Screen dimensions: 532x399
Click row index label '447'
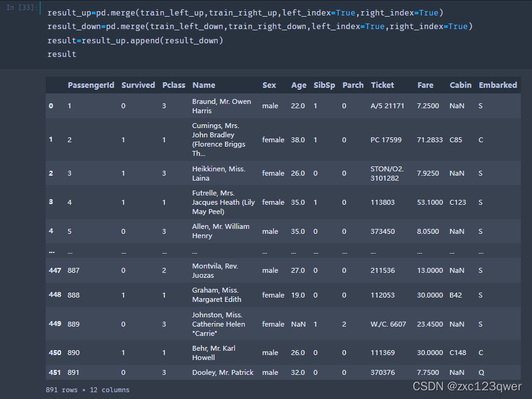tap(55, 271)
